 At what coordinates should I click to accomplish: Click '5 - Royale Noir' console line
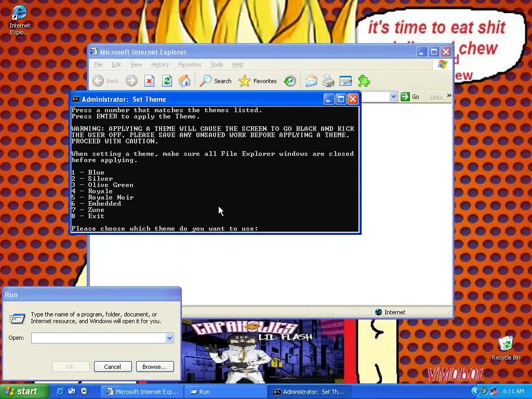click(x=102, y=197)
